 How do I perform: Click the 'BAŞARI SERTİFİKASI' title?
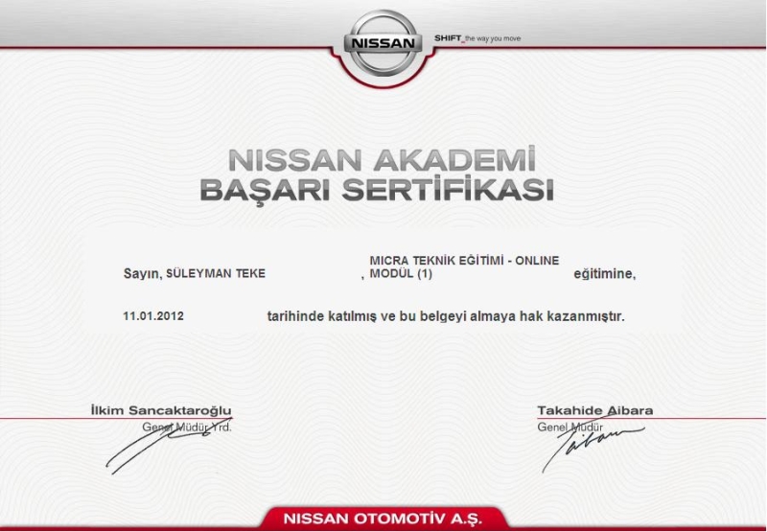[x=377, y=190]
